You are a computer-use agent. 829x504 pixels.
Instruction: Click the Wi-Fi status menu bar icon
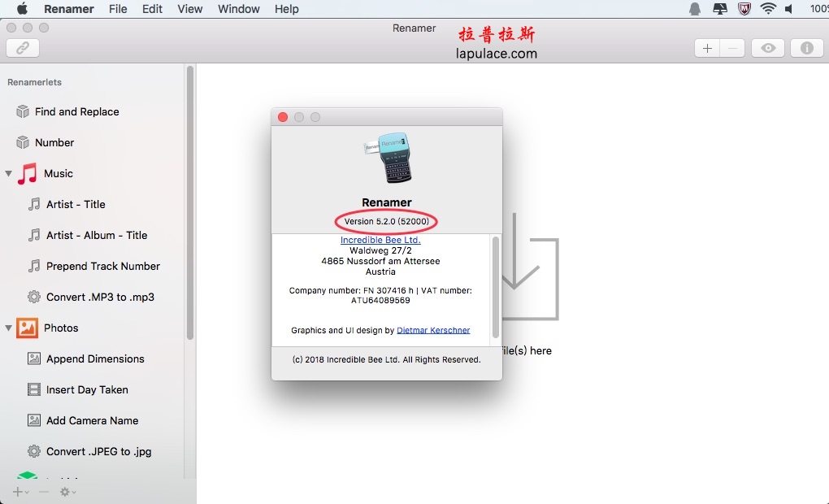(x=768, y=8)
